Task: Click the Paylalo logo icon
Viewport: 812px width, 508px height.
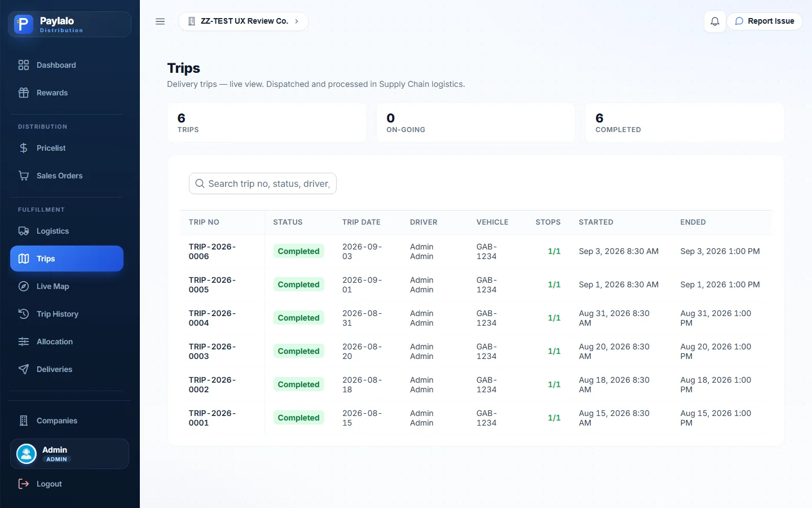Action: 24,24
